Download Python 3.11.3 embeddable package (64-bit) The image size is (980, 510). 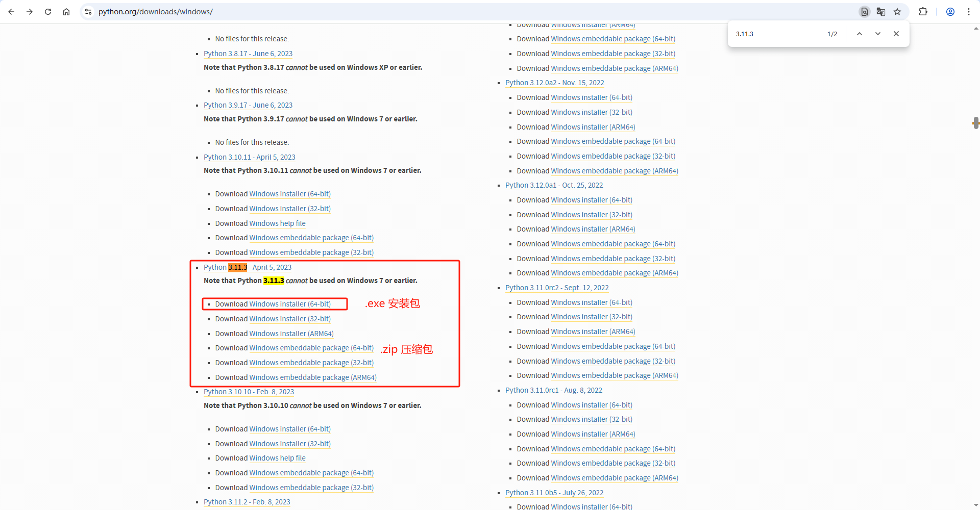[311, 348]
